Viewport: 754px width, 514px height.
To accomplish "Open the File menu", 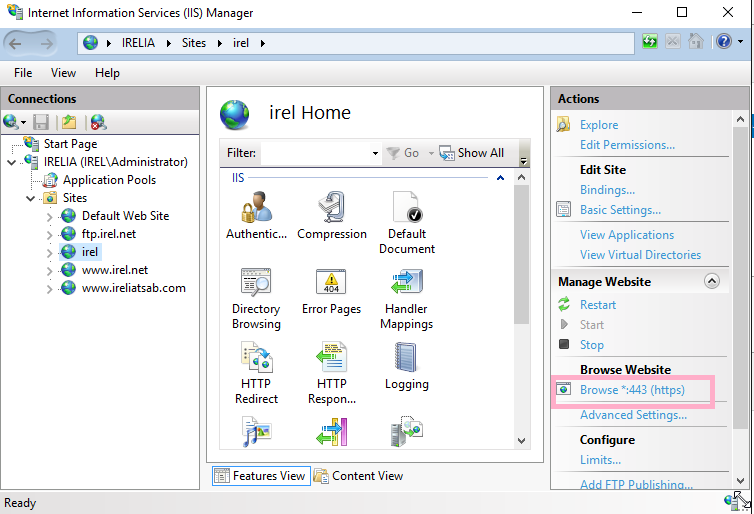I will click(x=23, y=73).
